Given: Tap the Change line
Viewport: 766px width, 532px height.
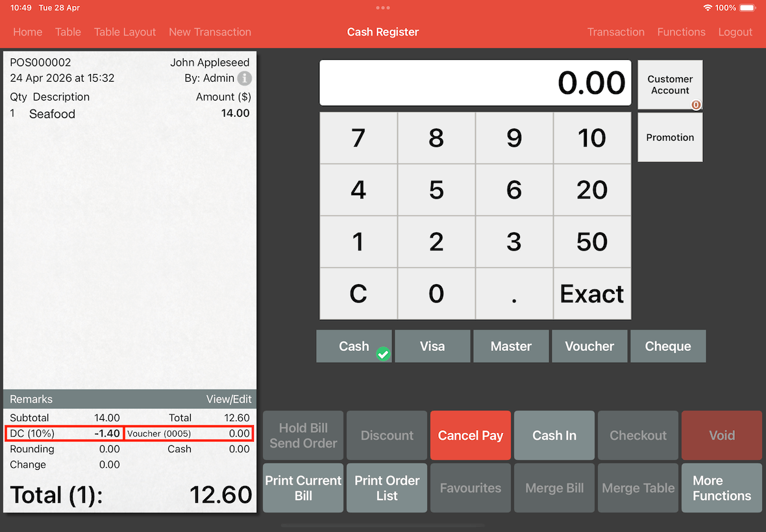Looking at the screenshot, I should pos(64,465).
